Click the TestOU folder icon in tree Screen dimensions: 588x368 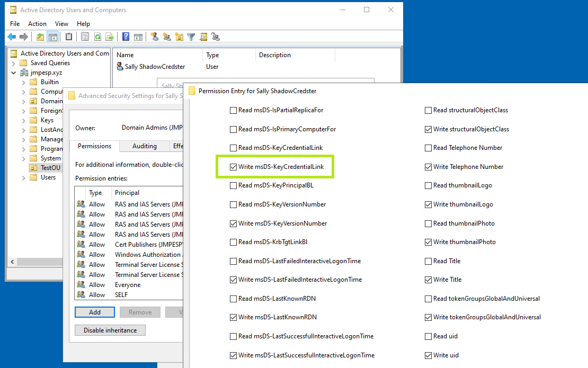[34, 167]
